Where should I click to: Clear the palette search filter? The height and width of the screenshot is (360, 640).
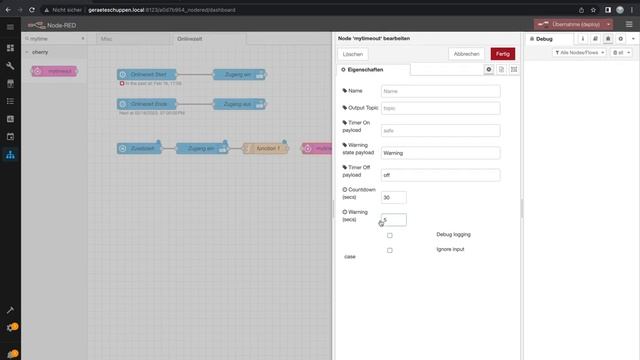tap(83, 39)
